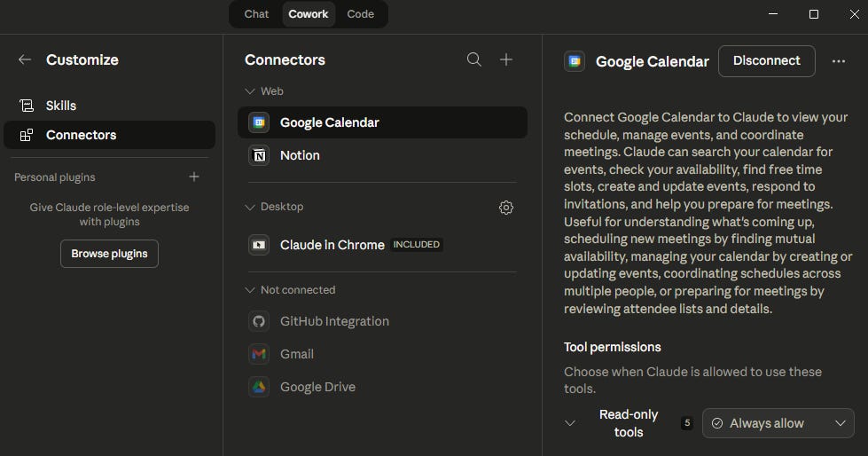Select GitHub Integration connector
This screenshot has height=456, width=868.
tap(382, 321)
